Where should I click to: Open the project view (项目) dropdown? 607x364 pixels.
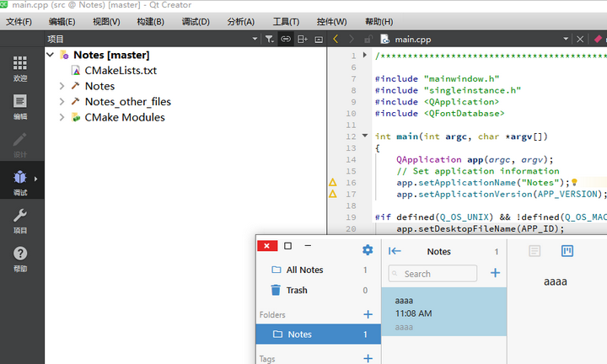(x=255, y=39)
